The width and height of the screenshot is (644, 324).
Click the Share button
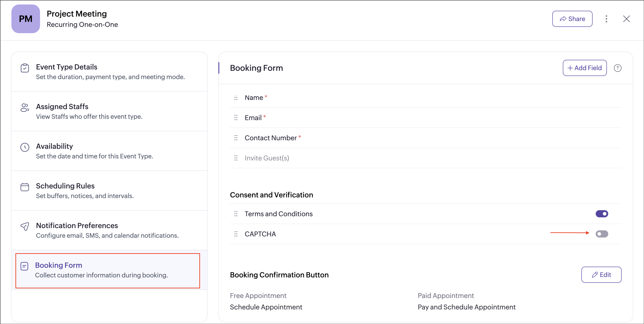(572, 19)
